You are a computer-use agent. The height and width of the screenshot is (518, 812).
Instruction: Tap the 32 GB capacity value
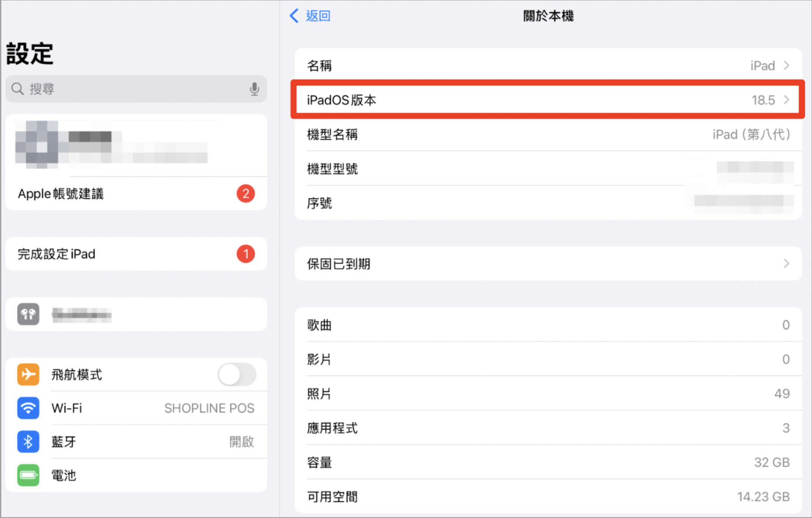pos(772,462)
